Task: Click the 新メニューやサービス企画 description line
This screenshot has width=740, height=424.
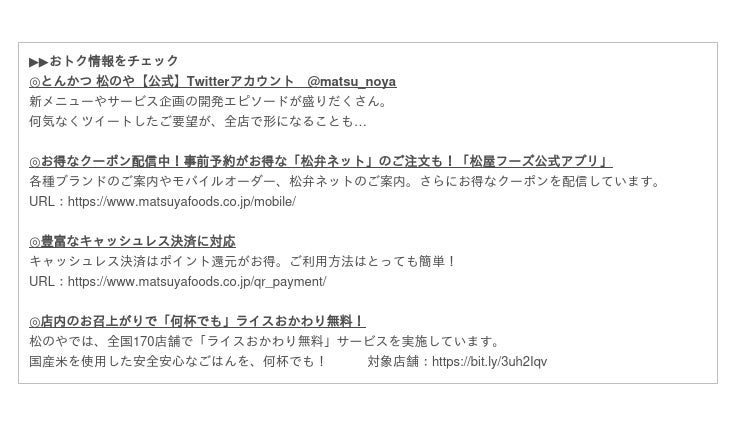Action: coord(208,101)
